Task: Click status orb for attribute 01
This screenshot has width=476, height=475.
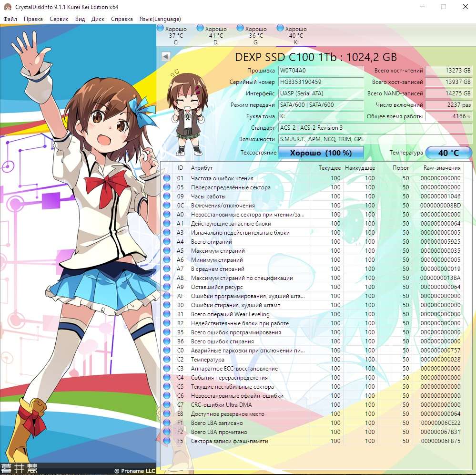Action: click(167, 178)
